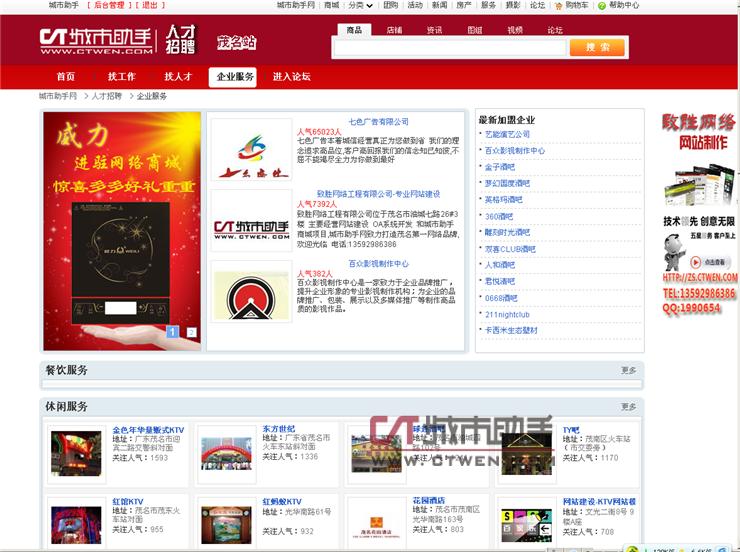Select the 论坛 search tab

[x=555, y=30]
